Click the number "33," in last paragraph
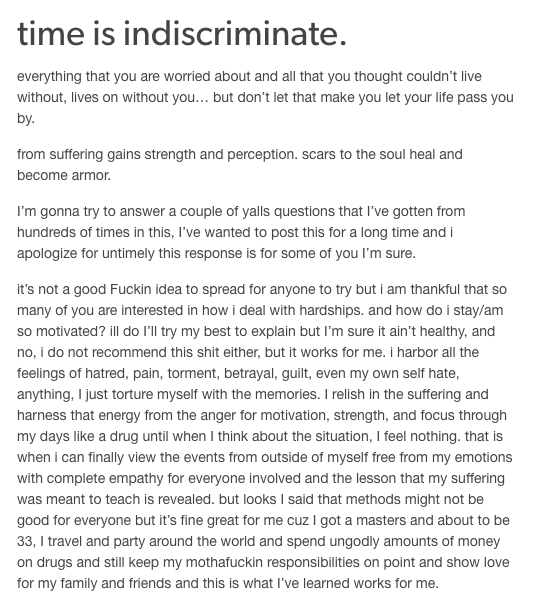536x599 pixels. point(26,541)
